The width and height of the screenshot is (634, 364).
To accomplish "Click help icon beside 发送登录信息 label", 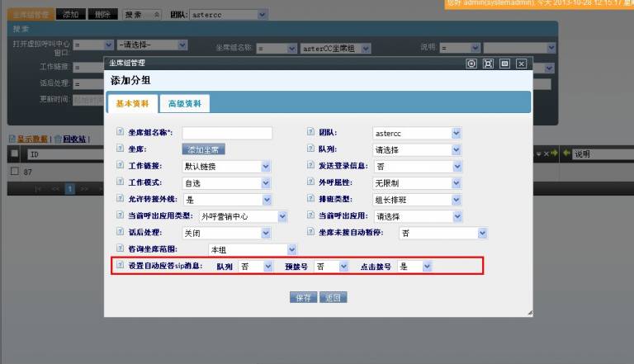I will point(310,164).
